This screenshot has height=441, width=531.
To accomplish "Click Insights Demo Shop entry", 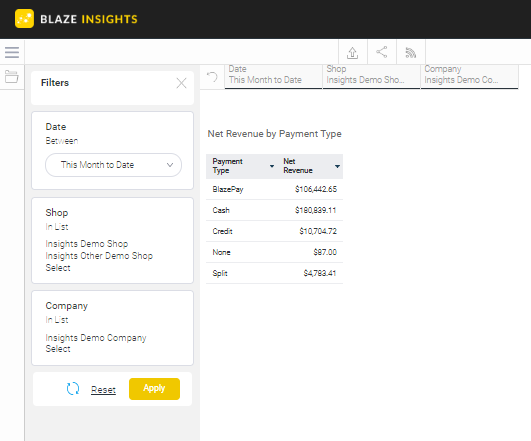I will (x=87, y=244).
